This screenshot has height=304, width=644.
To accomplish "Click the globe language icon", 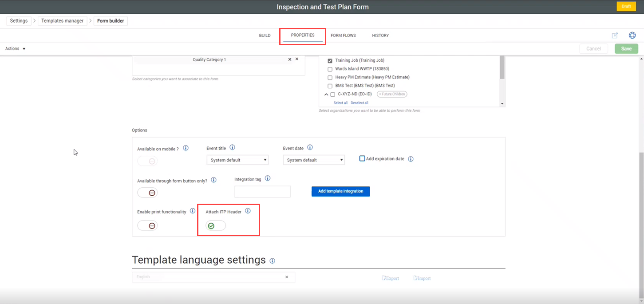I will (632, 35).
